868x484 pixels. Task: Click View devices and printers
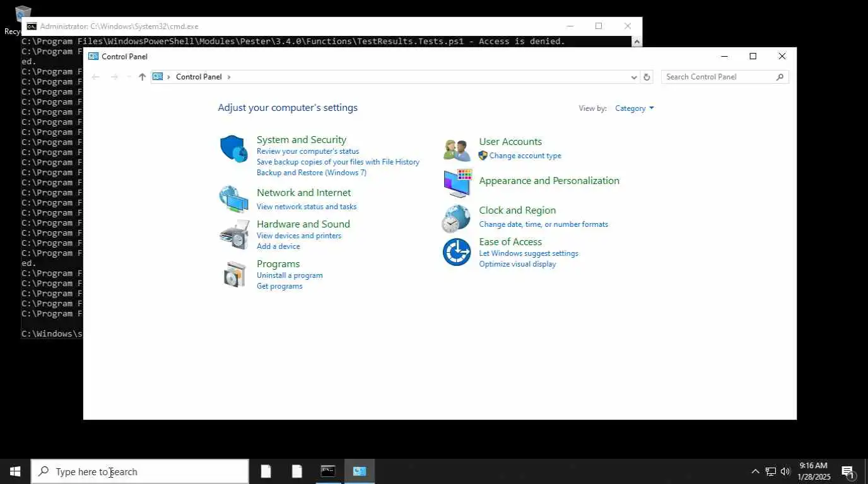299,236
